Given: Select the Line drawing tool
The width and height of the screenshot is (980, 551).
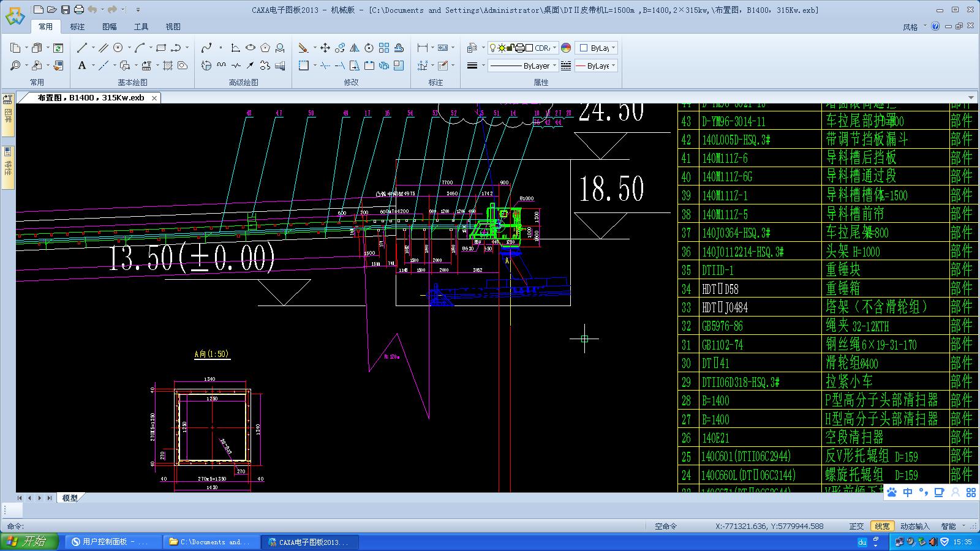Looking at the screenshot, I should (83, 48).
